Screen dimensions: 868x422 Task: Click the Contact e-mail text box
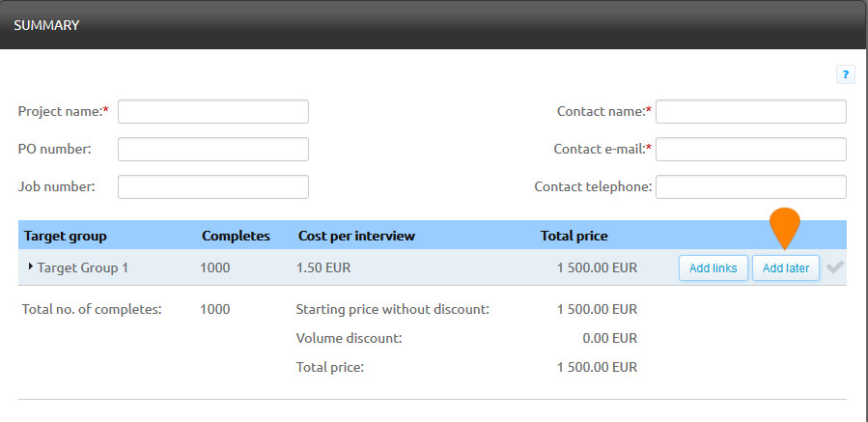pyautogui.click(x=750, y=150)
